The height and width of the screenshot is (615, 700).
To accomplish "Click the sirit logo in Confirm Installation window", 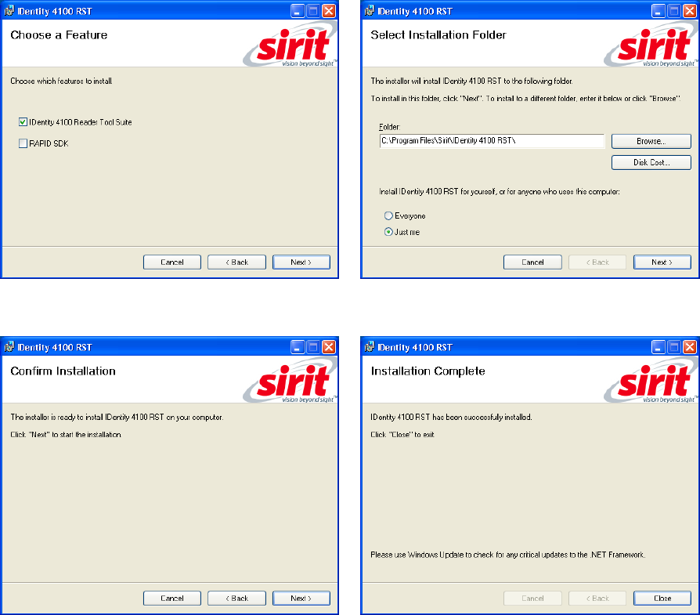I will click(290, 381).
